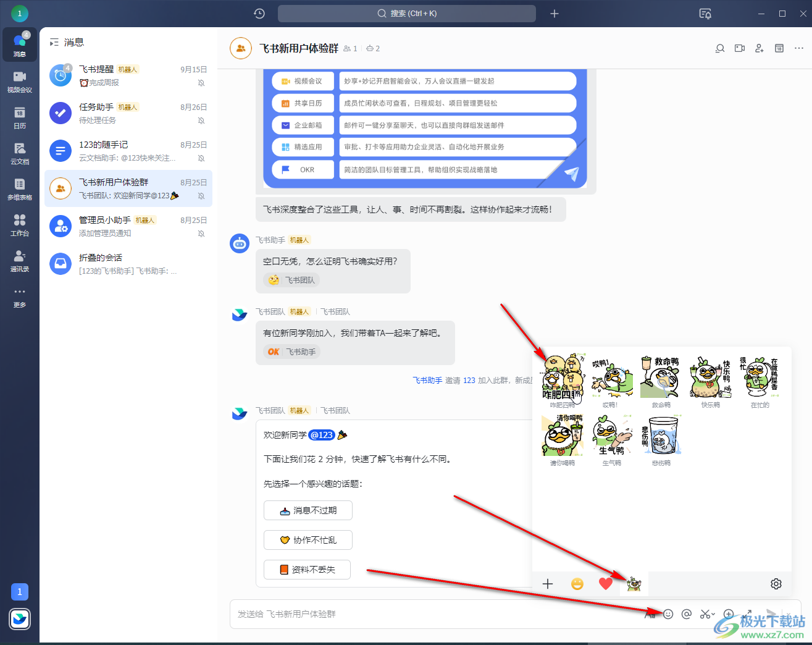812x645 pixels.
Task: Click the 企业邮箱 row in the feature card
Action: point(424,125)
